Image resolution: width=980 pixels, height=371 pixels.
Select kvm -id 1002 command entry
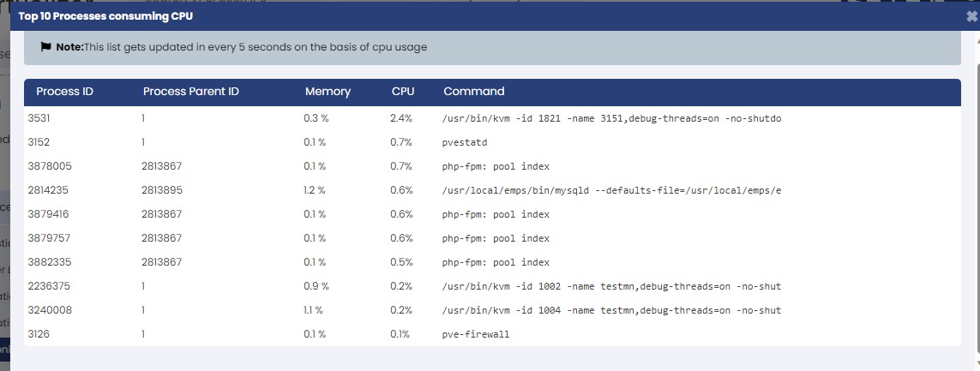611,287
